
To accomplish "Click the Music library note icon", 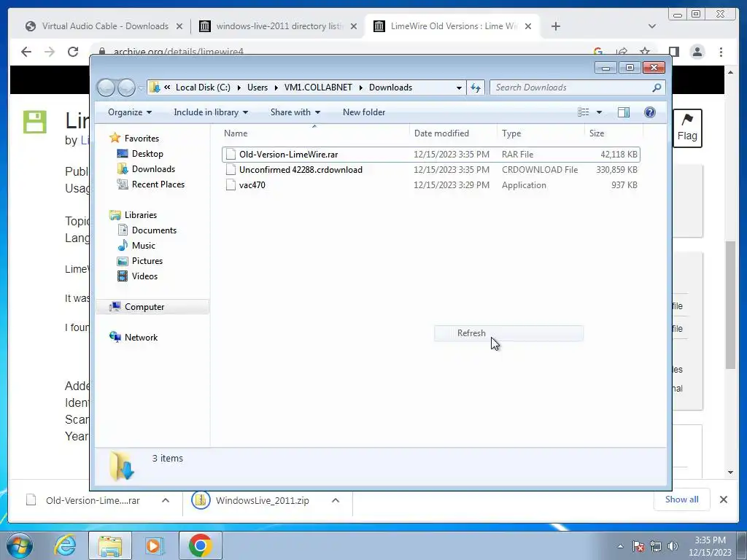I will [123, 245].
